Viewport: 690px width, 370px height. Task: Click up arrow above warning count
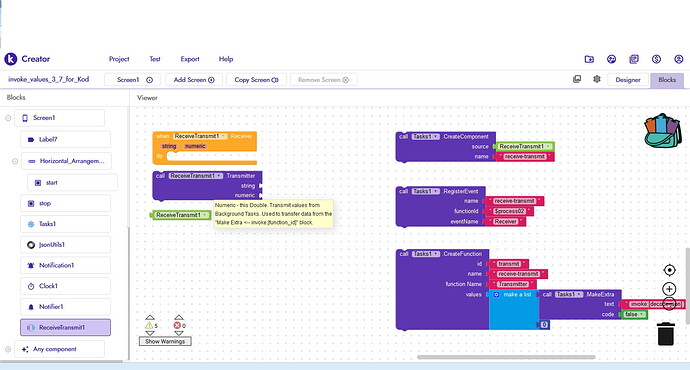pyautogui.click(x=150, y=317)
